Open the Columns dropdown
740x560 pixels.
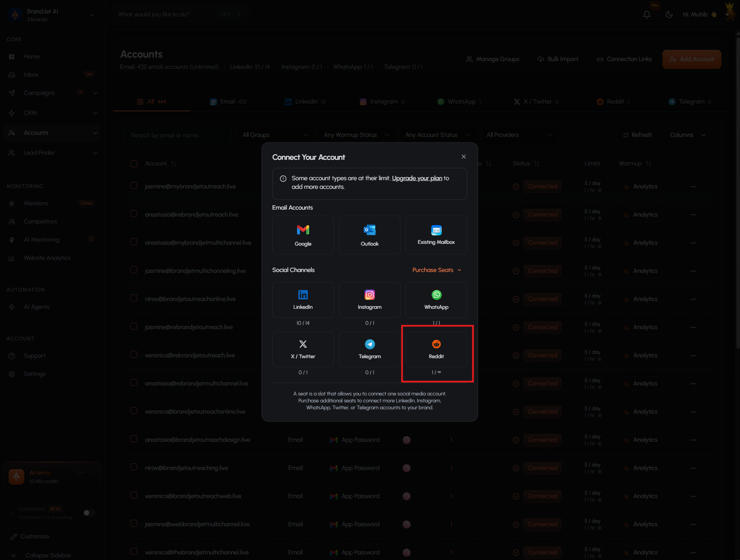pos(688,135)
